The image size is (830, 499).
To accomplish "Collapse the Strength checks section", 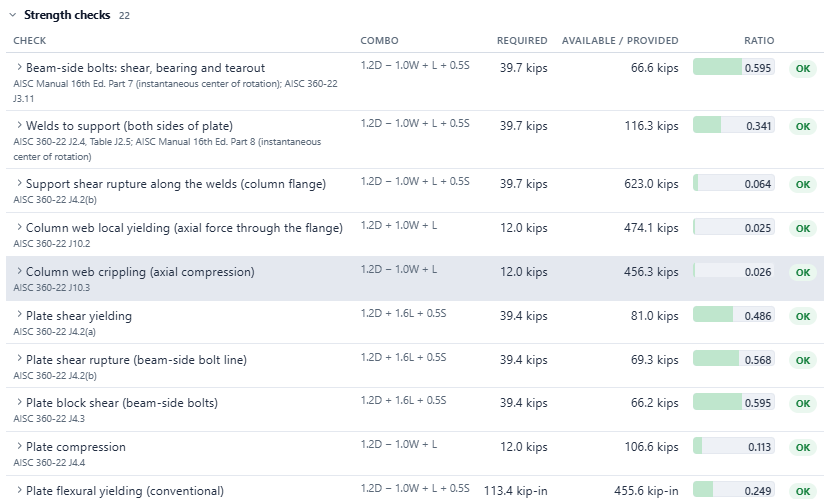I will (x=13, y=15).
